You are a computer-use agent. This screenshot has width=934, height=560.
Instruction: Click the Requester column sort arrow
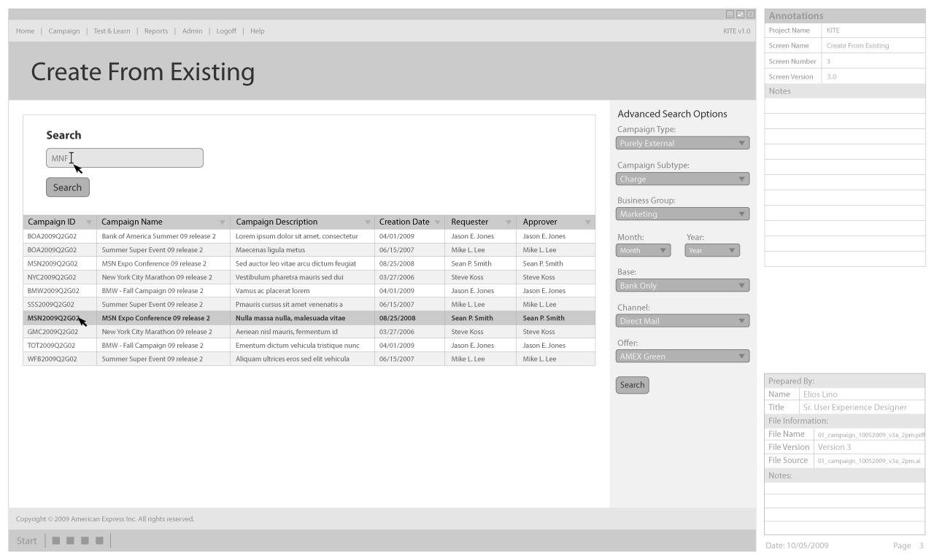[509, 222]
